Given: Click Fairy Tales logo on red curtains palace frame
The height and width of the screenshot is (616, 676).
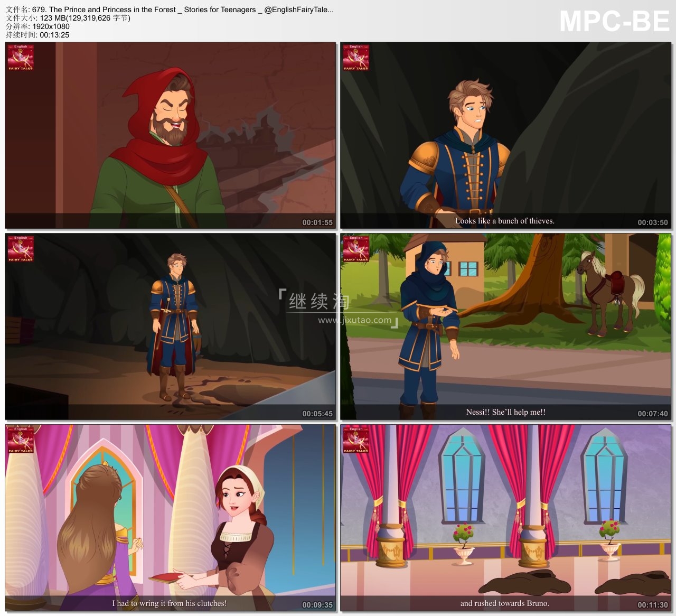Looking at the screenshot, I should pyautogui.click(x=356, y=440).
